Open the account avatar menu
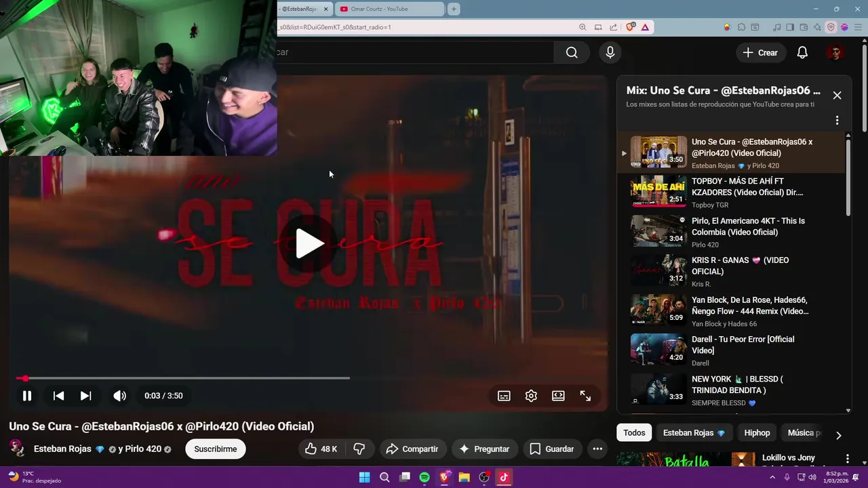This screenshot has height=488, width=868. pyautogui.click(x=835, y=52)
